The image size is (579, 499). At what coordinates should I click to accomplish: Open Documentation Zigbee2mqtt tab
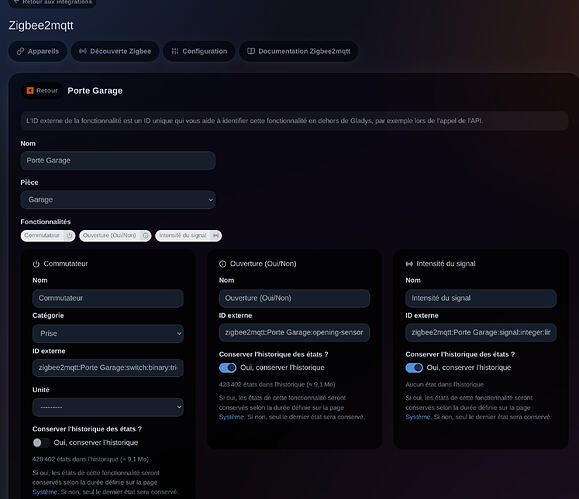pyautogui.click(x=299, y=51)
